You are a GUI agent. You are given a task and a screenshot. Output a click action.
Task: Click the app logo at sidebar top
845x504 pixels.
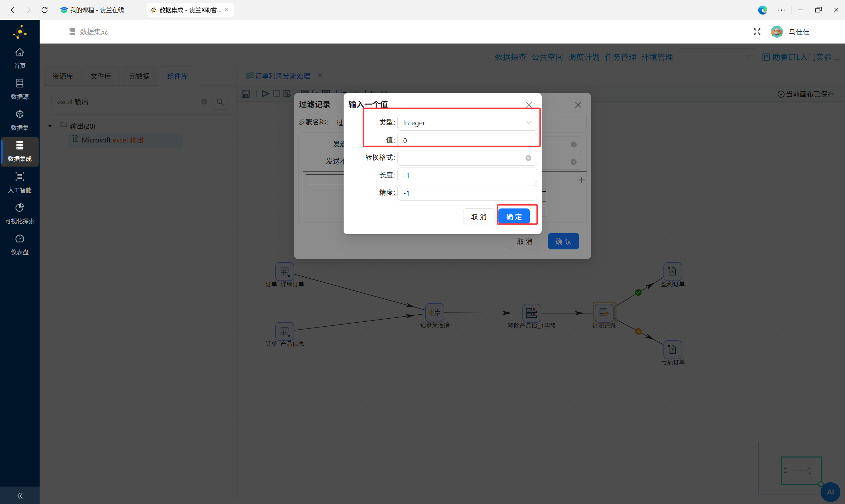20,32
